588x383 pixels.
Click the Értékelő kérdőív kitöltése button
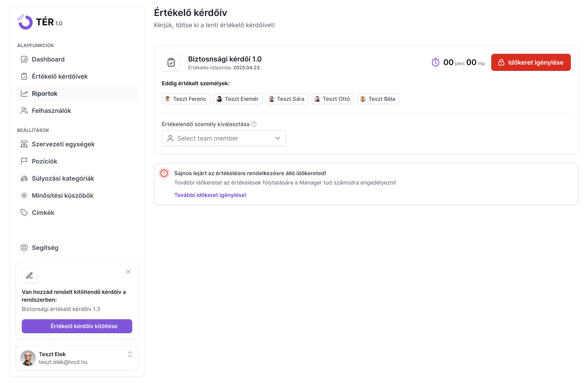(x=77, y=326)
